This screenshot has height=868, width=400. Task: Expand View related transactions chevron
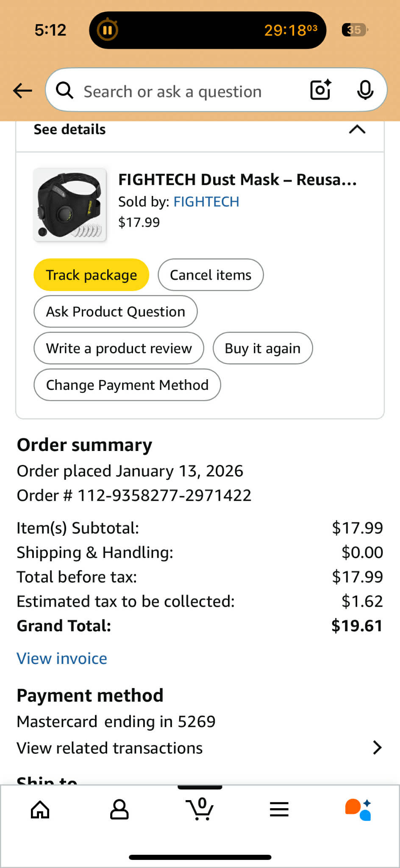point(377,748)
